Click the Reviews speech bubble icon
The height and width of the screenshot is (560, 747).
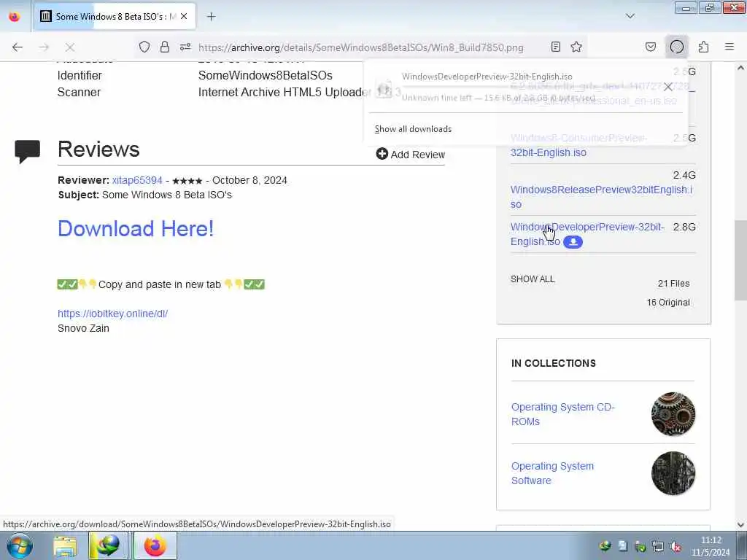pyautogui.click(x=27, y=152)
